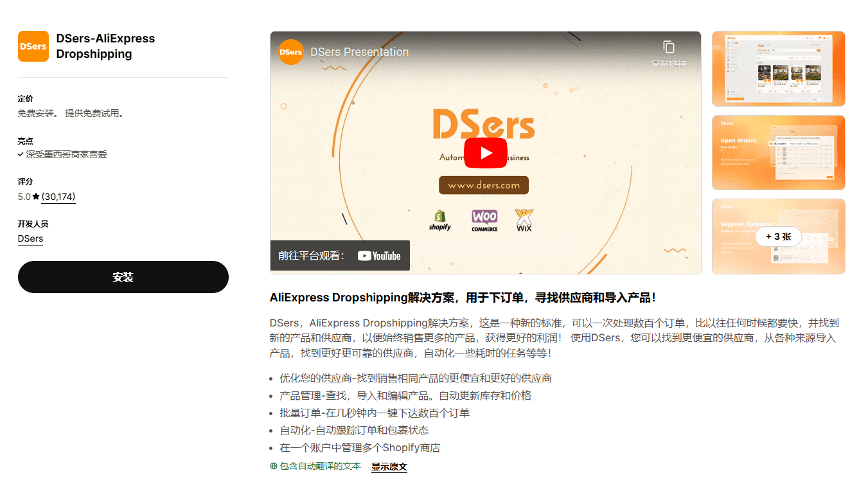Click the Wix logo in video

[x=524, y=220]
